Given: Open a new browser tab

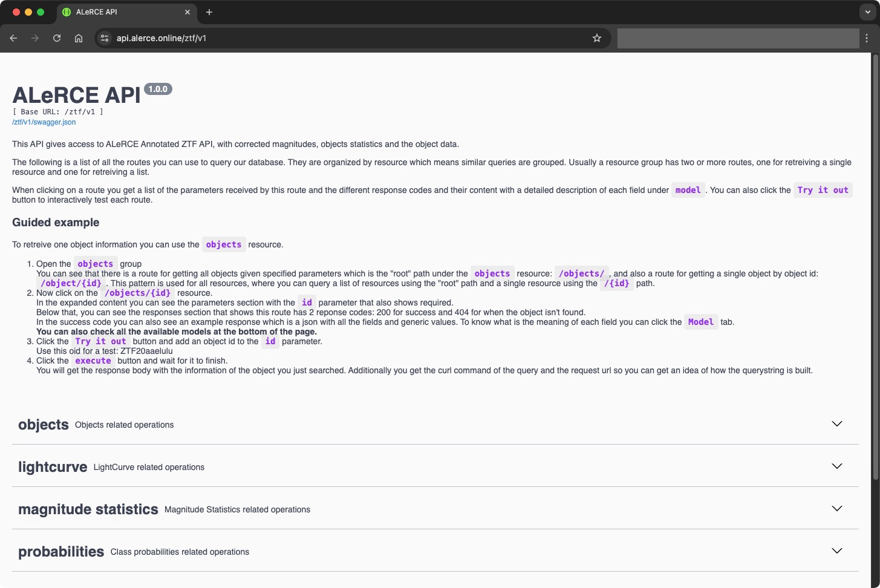Looking at the screenshot, I should click(209, 12).
